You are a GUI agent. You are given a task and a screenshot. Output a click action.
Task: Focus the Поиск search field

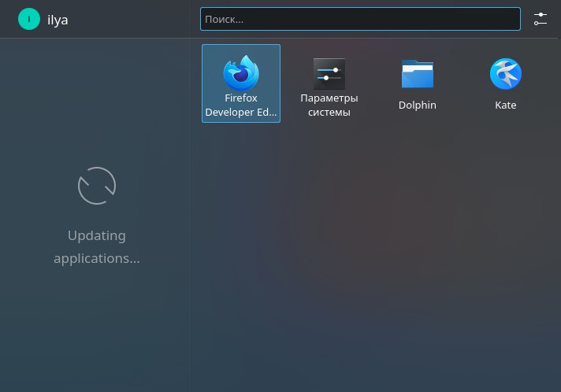[x=360, y=19]
